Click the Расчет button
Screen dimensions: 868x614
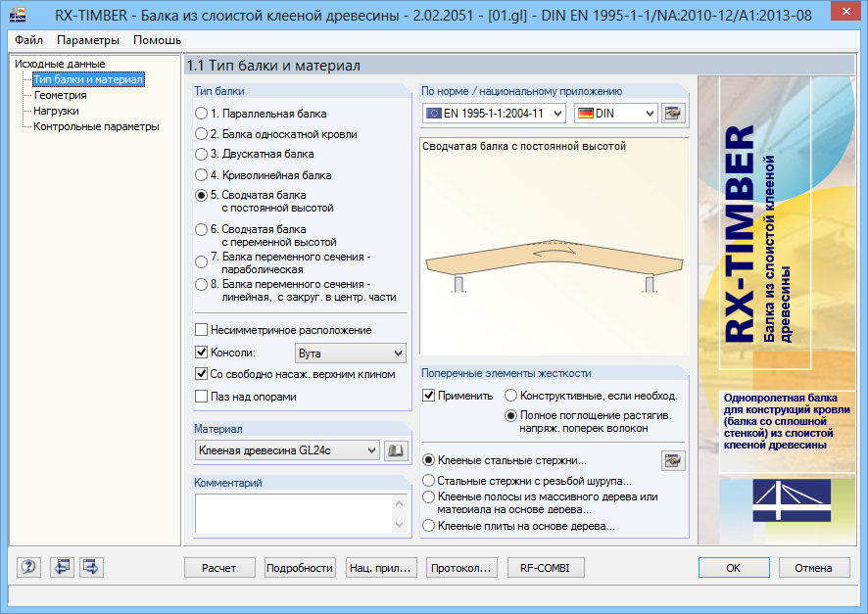tap(219, 568)
